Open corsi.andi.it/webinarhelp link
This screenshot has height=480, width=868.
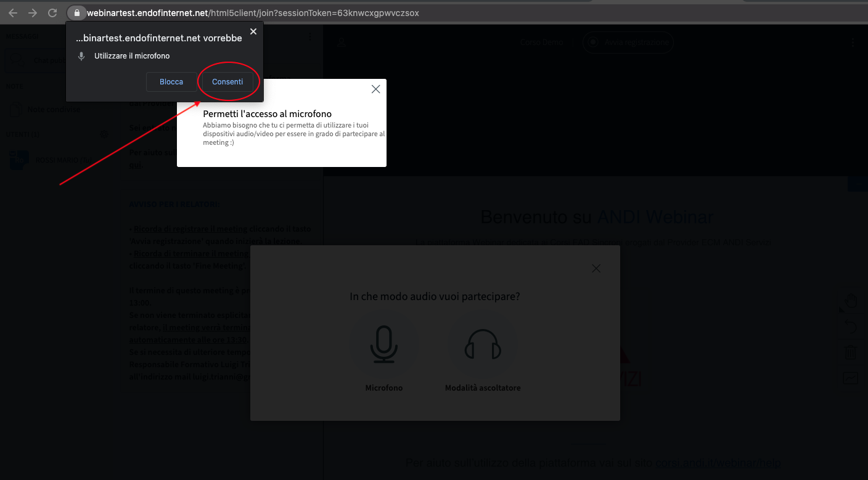click(718, 463)
